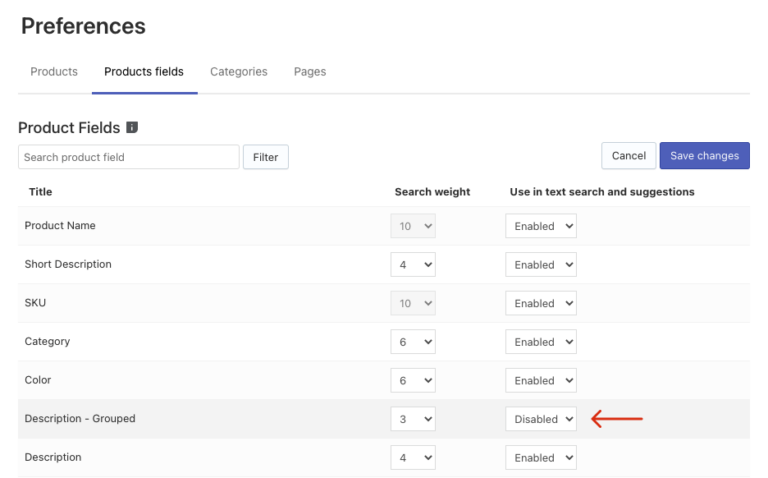Open SKU Enabled status dropdown
The image size is (768, 478).
click(541, 303)
